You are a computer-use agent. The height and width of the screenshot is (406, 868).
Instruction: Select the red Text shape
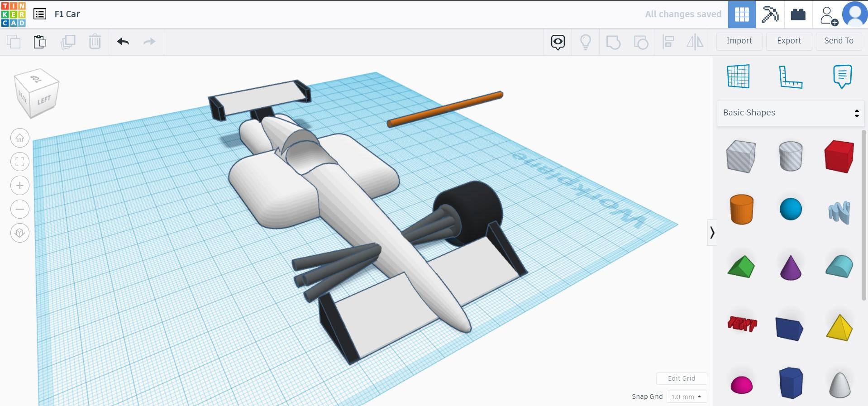(742, 324)
